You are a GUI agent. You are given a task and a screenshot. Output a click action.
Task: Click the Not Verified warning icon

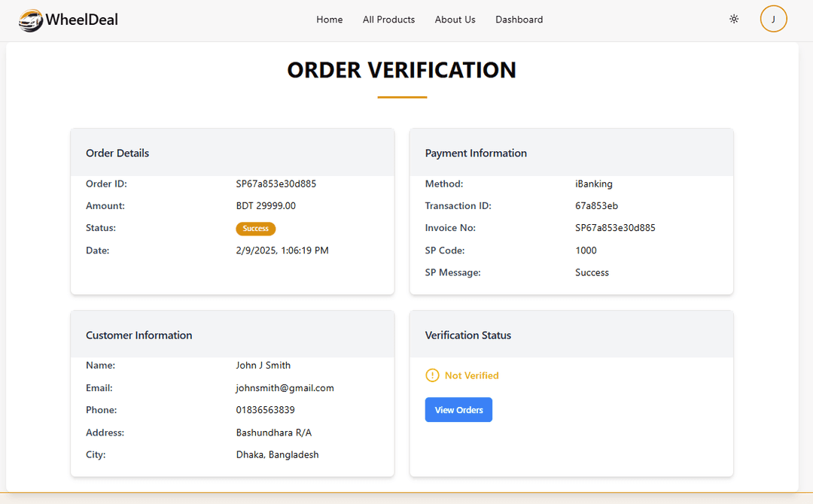coord(432,375)
